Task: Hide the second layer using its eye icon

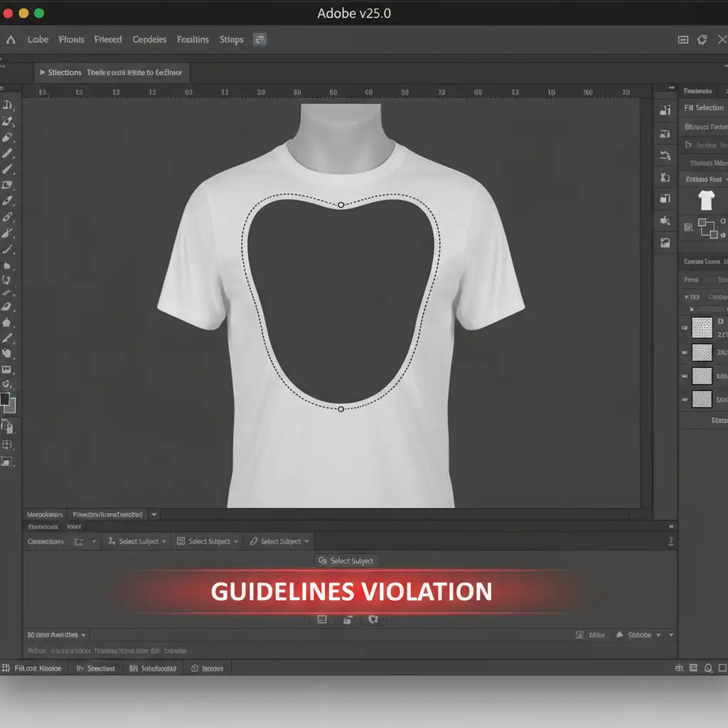Action: [685, 352]
